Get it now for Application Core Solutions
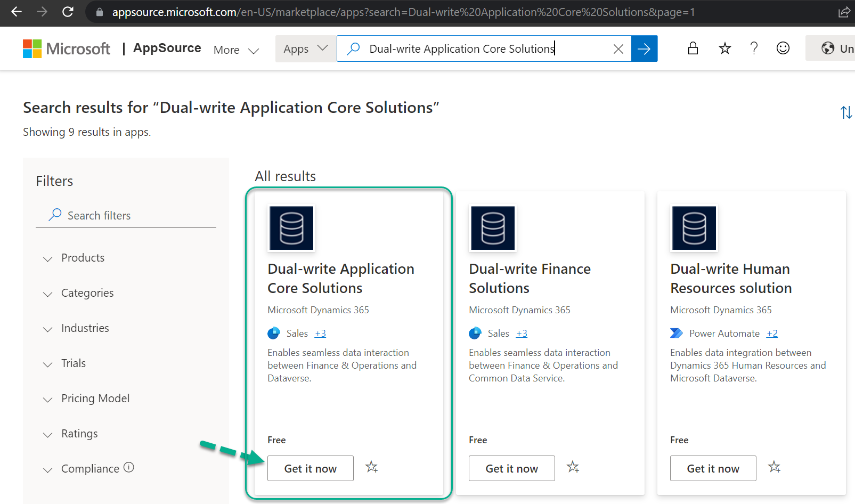 (x=310, y=468)
